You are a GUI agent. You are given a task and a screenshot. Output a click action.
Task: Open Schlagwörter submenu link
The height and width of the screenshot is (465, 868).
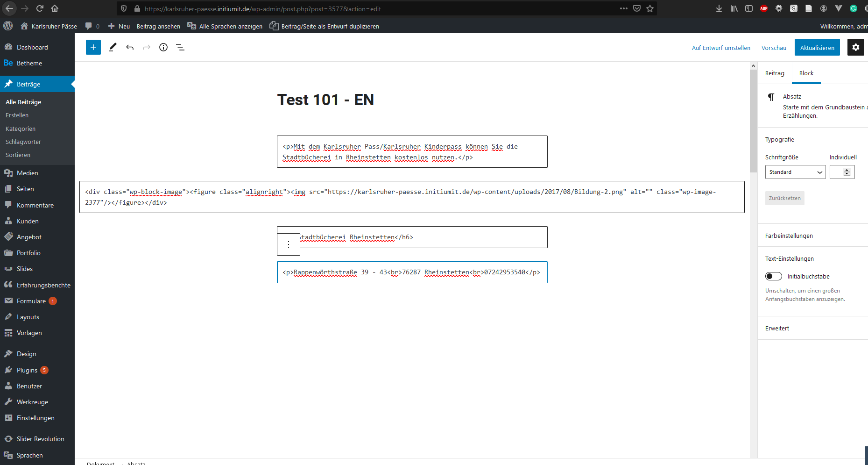pyautogui.click(x=23, y=142)
